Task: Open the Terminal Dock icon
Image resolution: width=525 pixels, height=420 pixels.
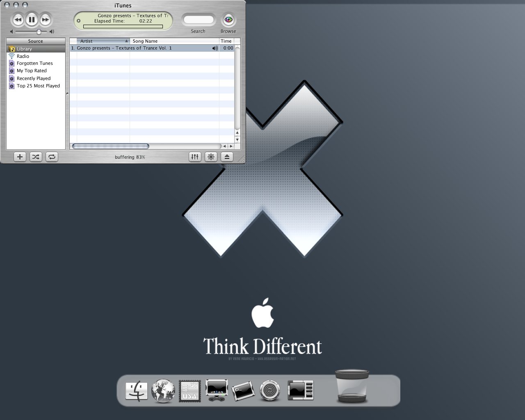Action: point(244,391)
